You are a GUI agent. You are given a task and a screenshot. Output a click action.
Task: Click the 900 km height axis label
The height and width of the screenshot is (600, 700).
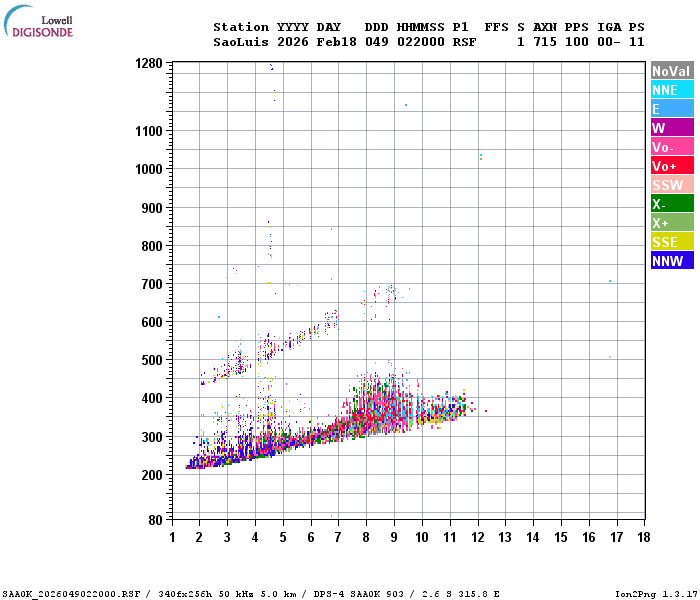coord(152,208)
